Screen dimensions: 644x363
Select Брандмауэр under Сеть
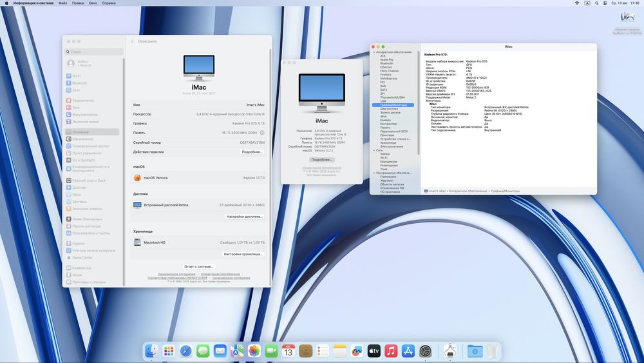click(388, 162)
